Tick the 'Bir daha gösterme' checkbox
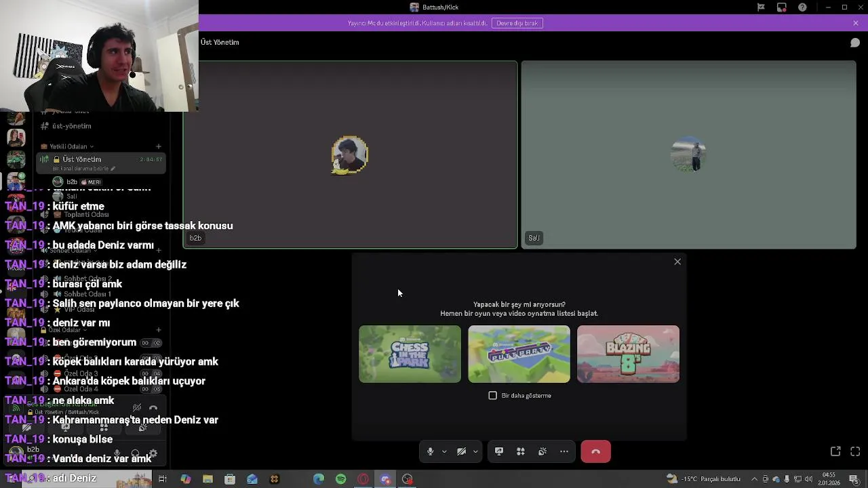Image resolution: width=868 pixels, height=488 pixels. 493,395
